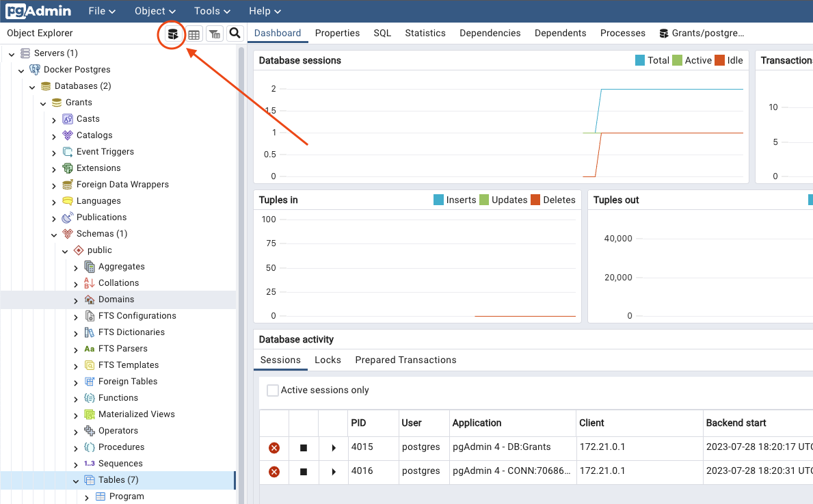Click the Publications node icon
Viewport: 813px width, 504px height.
point(68,217)
